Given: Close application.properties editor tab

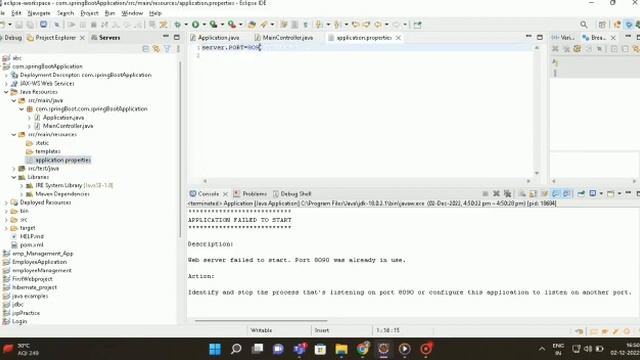Looking at the screenshot, I should point(398,38).
